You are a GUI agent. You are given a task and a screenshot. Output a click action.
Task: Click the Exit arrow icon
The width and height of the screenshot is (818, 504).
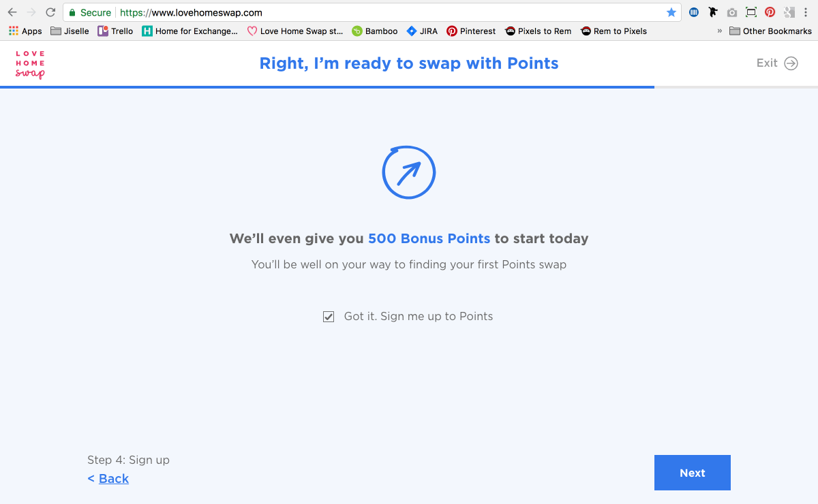pyautogui.click(x=791, y=63)
